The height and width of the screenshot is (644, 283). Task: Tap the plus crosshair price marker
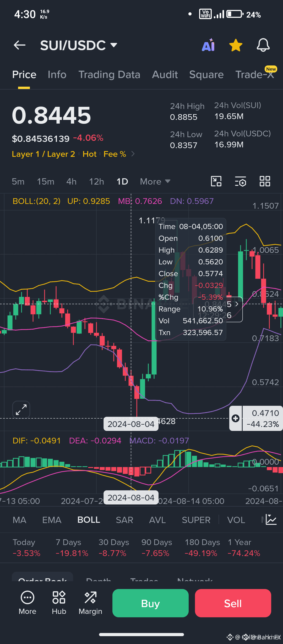[236, 418]
